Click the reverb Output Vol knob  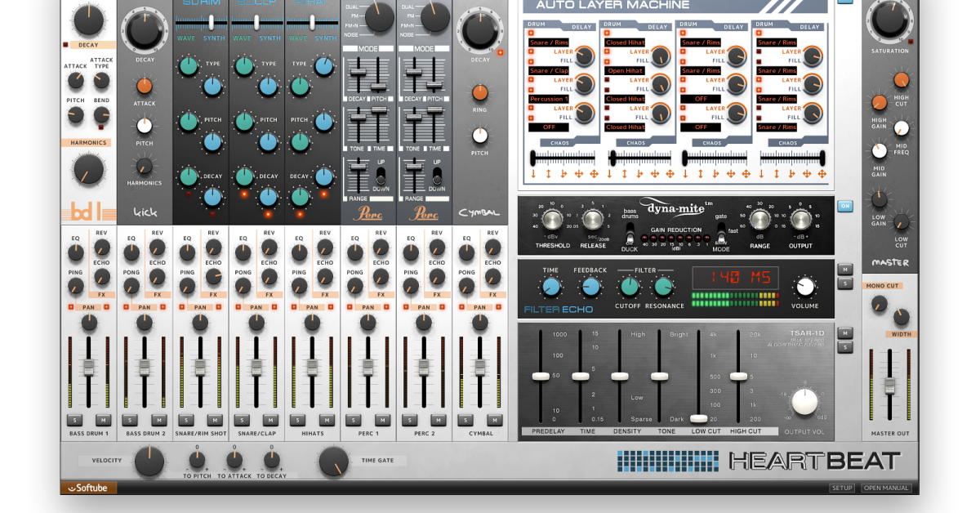pos(804,401)
